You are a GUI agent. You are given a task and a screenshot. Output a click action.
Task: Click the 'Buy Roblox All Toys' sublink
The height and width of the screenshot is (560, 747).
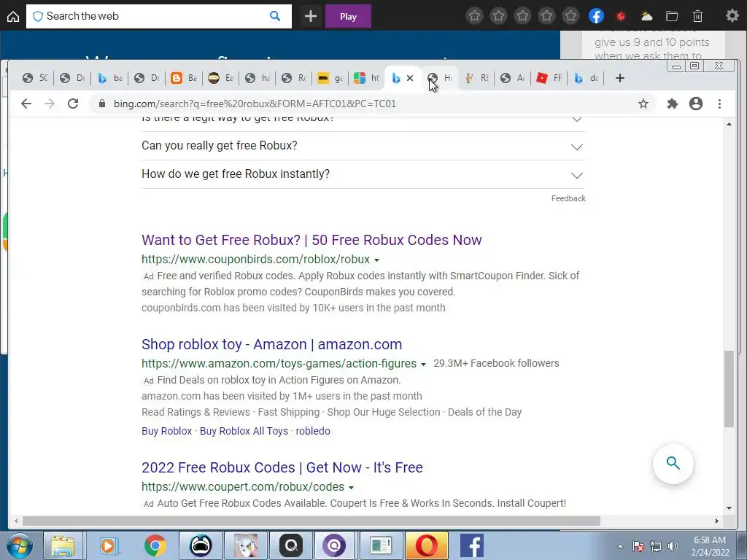click(244, 431)
